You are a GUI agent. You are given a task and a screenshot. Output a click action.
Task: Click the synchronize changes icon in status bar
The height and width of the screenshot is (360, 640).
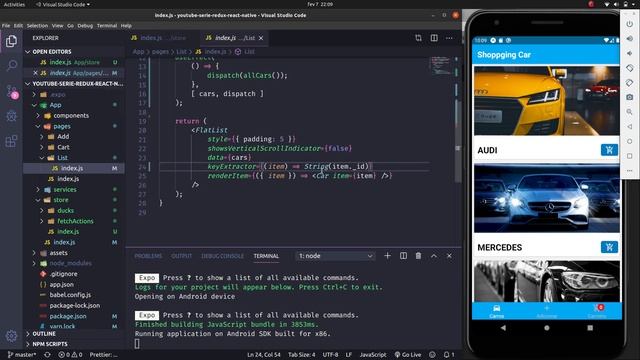(x=47, y=355)
